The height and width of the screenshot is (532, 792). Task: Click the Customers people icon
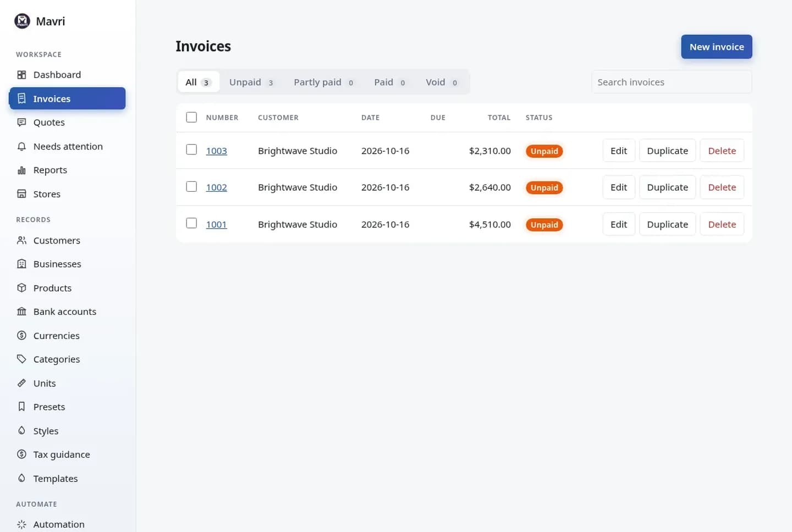pyautogui.click(x=21, y=240)
